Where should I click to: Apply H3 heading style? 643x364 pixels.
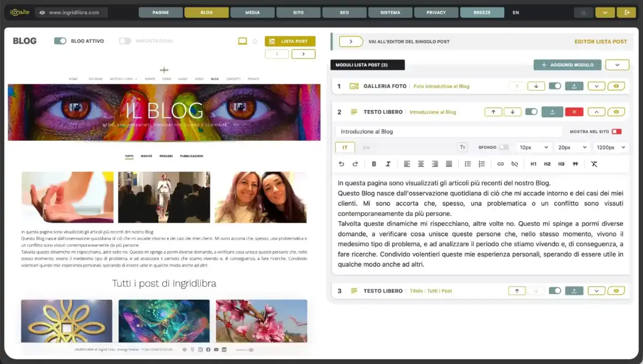coord(561,164)
